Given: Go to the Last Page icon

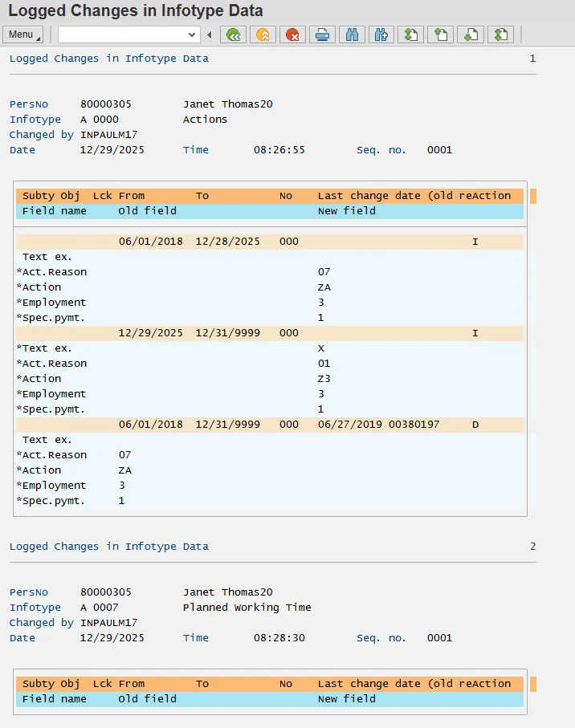Looking at the screenshot, I should [x=500, y=35].
